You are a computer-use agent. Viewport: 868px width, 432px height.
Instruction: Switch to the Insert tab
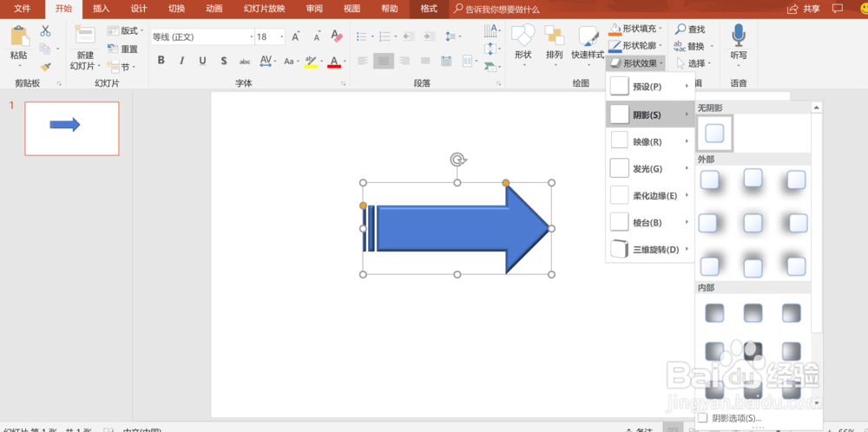[102, 9]
